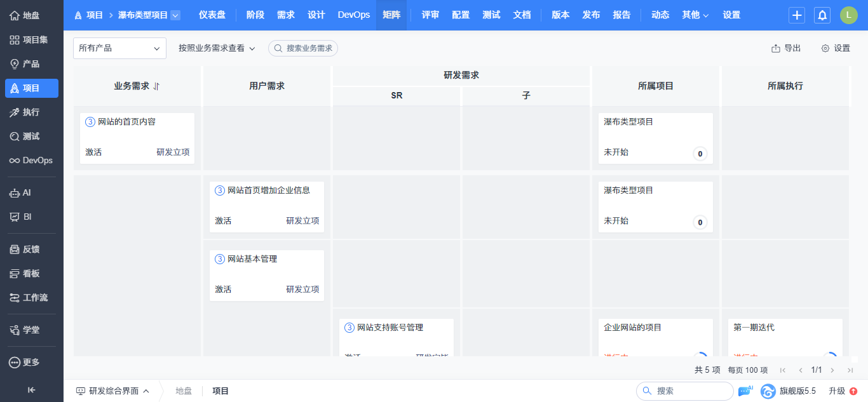Image resolution: width=868 pixels, height=402 pixels.
Task: Open the 网站的首页内容 requirement card
Action: [137, 138]
